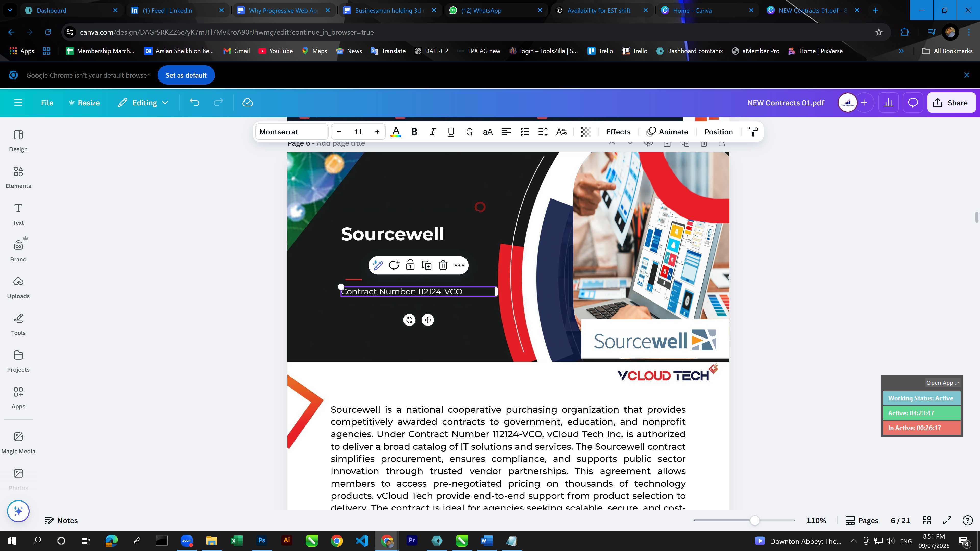Toggle underline formatting
Viewport: 980px width, 551px height.
(451, 132)
